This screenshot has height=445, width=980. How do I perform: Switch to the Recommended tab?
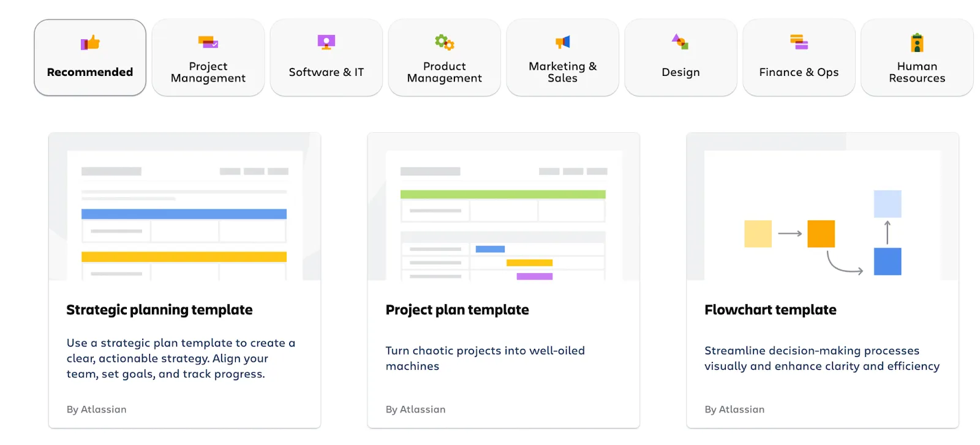(90, 72)
